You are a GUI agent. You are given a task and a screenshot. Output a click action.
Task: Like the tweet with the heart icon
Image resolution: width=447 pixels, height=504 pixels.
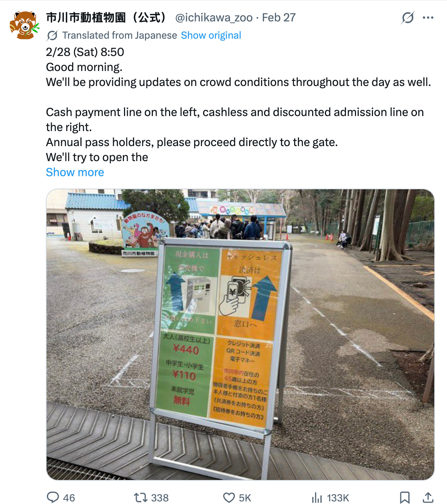tap(229, 498)
